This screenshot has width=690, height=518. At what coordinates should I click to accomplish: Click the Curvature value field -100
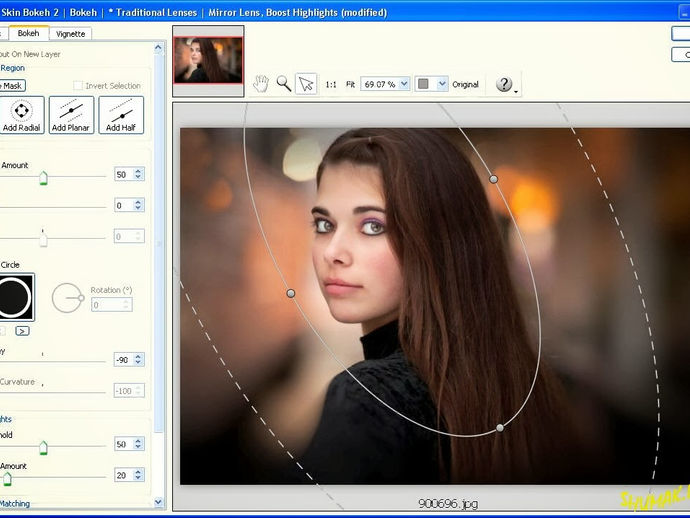[124, 391]
